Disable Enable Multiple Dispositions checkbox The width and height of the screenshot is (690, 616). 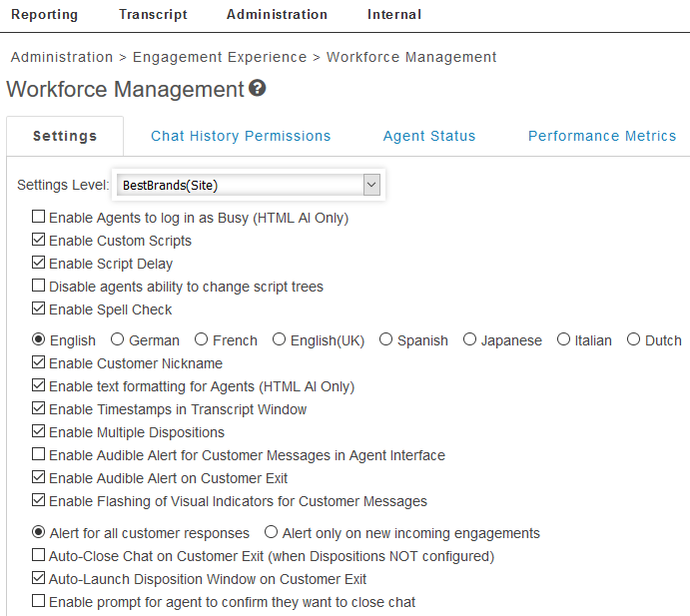click(x=39, y=431)
